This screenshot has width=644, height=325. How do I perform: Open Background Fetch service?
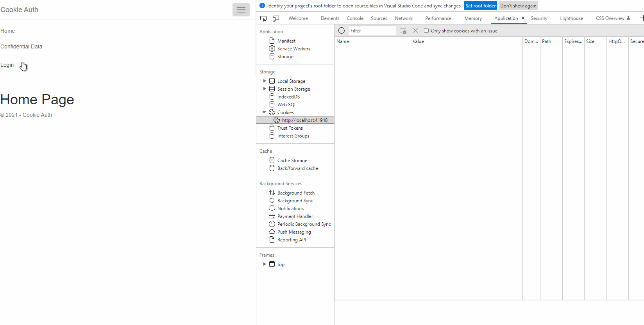(x=296, y=193)
